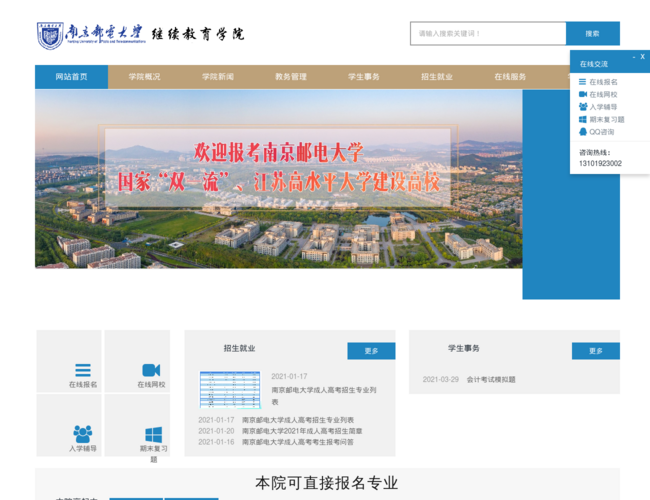The image size is (650, 500).
Task: Click floating panel's QQ咨询 penguin icon
Action: click(x=583, y=132)
